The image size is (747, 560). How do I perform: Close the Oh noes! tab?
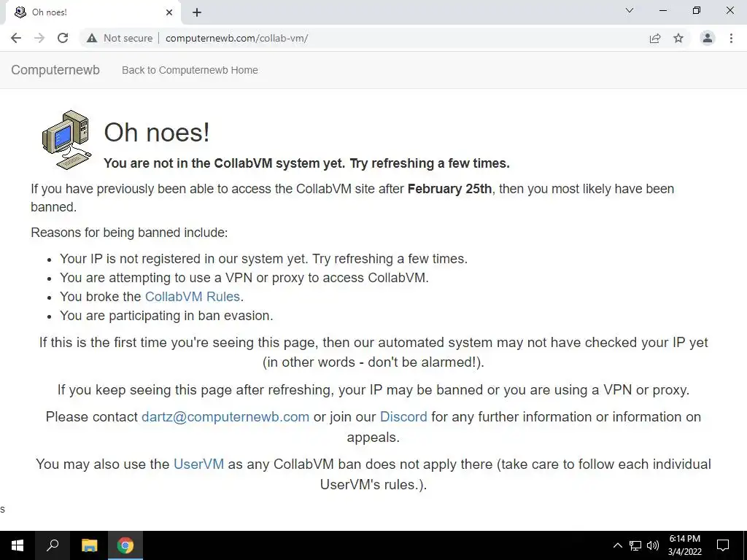pos(169,12)
